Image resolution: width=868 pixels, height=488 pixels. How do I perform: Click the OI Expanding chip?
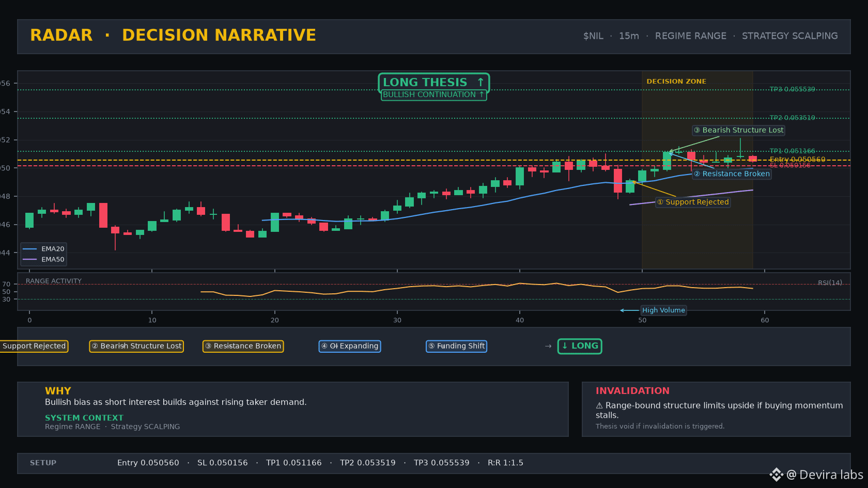coord(350,346)
